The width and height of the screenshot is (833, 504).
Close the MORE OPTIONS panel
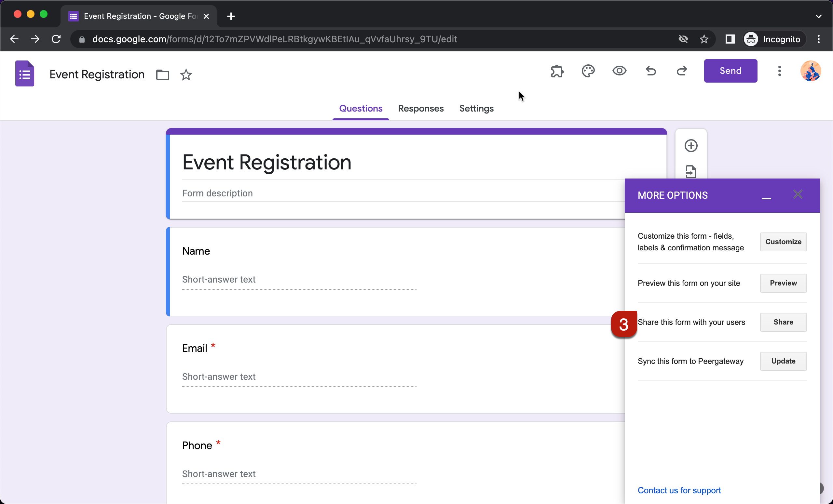[x=798, y=194]
